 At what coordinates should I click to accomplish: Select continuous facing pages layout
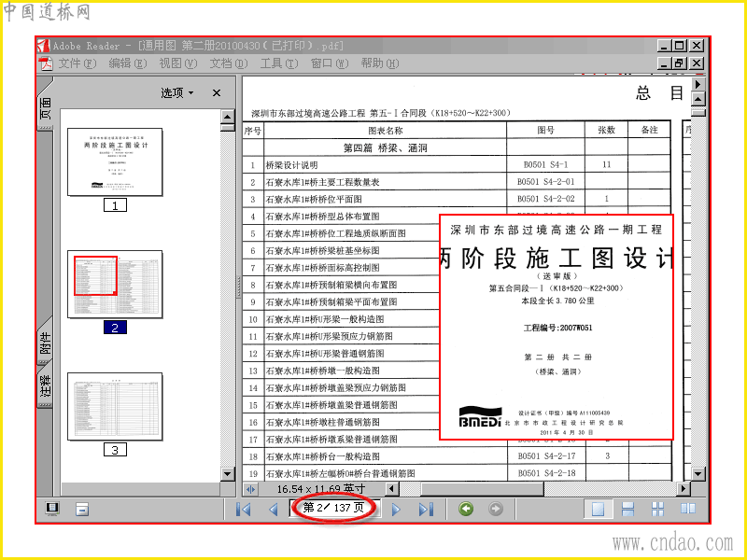(658, 509)
